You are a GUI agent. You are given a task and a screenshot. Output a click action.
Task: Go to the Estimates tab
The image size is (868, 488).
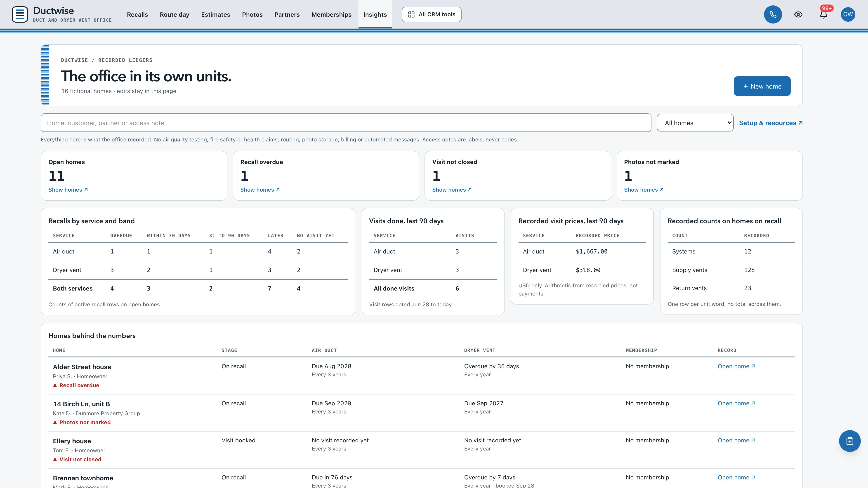pos(216,14)
